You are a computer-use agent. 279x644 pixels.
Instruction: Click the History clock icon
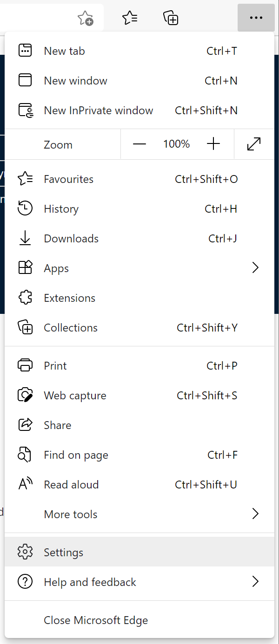pos(25,208)
